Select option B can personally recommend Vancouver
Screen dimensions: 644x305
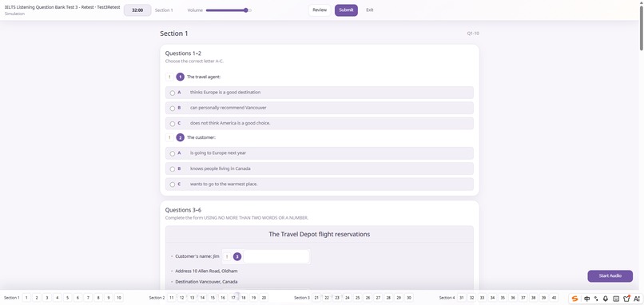319,108
